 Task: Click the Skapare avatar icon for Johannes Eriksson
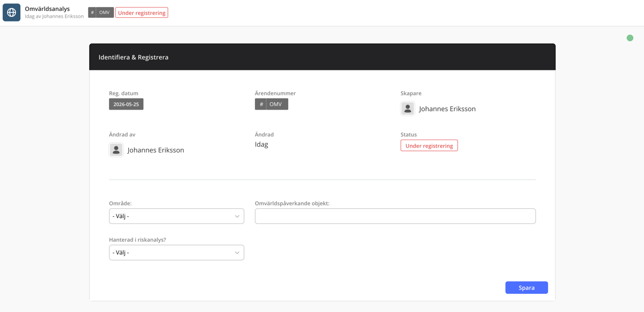(x=408, y=108)
